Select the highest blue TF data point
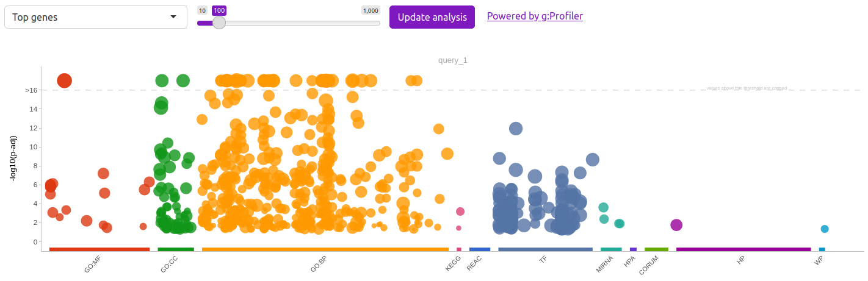Screen dimensions: 868x281 (x=516, y=129)
